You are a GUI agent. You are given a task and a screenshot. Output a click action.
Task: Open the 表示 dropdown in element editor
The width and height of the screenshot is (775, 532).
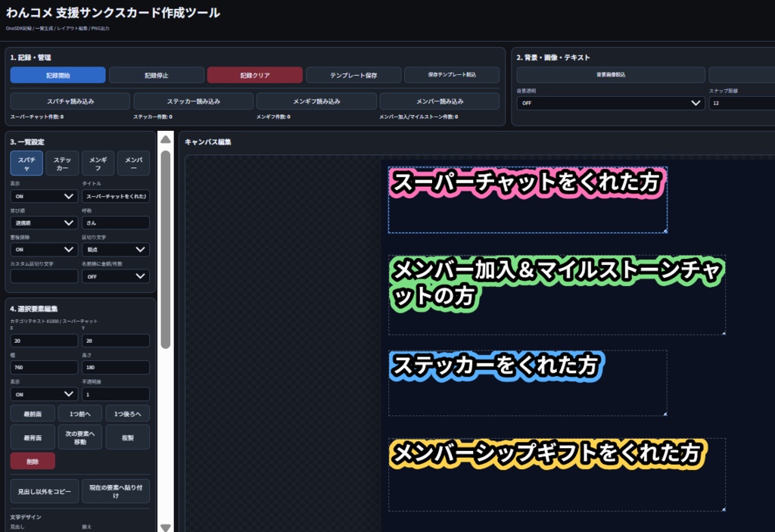pos(44,394)
